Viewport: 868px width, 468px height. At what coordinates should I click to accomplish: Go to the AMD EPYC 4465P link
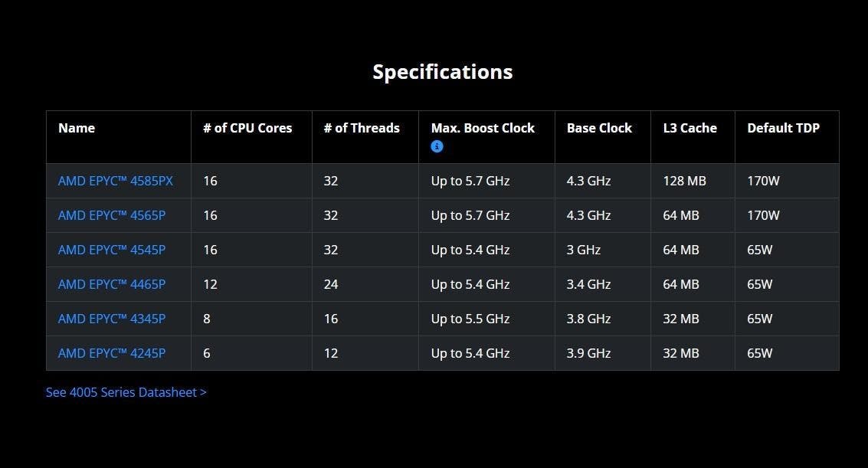click(112, 284)
